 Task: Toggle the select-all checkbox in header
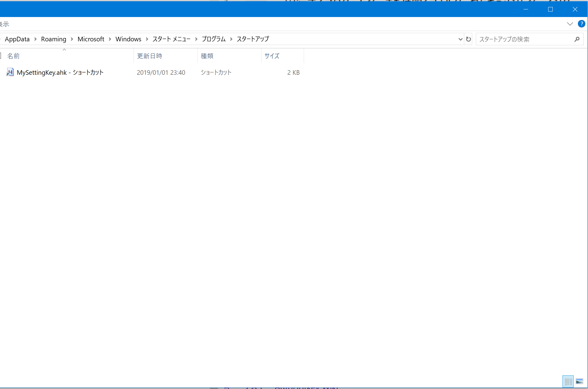click(x=1, y=56)
